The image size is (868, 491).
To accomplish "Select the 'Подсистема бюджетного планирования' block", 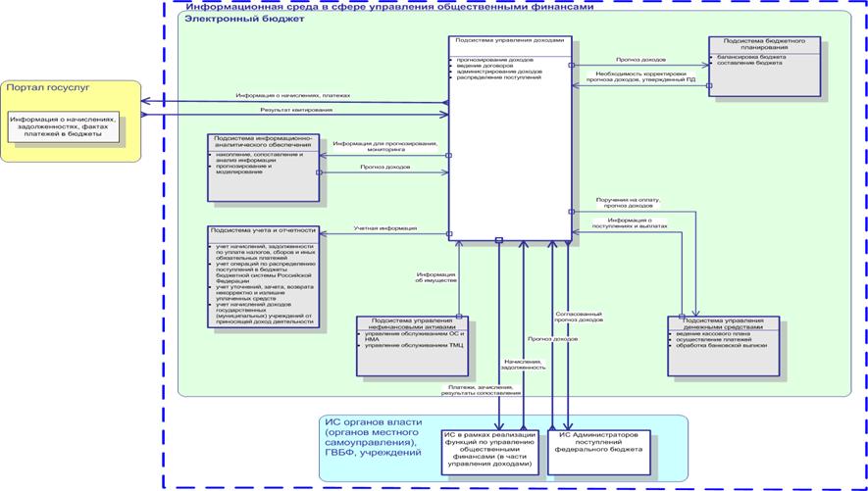I will pos(763,67).
